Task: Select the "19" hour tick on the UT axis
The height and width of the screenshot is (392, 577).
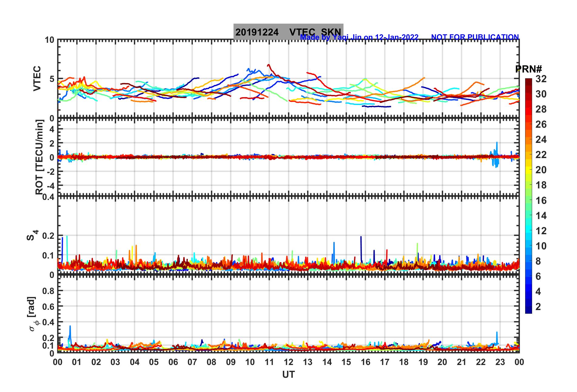Action: pos(423,362)
